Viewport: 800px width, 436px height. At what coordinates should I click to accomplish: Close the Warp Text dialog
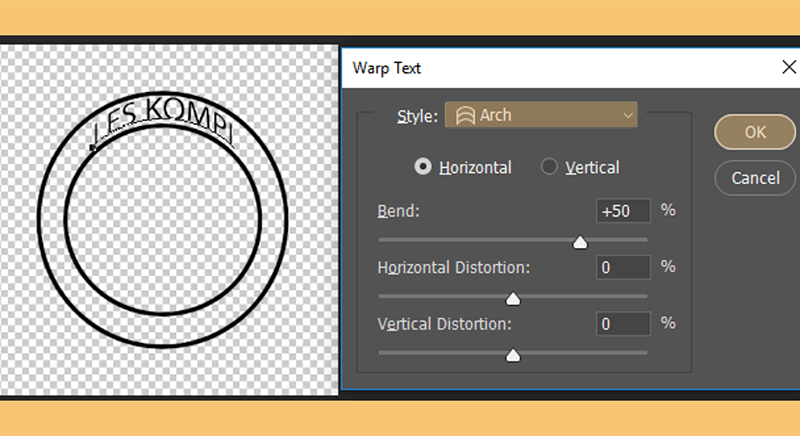point(789,67)
